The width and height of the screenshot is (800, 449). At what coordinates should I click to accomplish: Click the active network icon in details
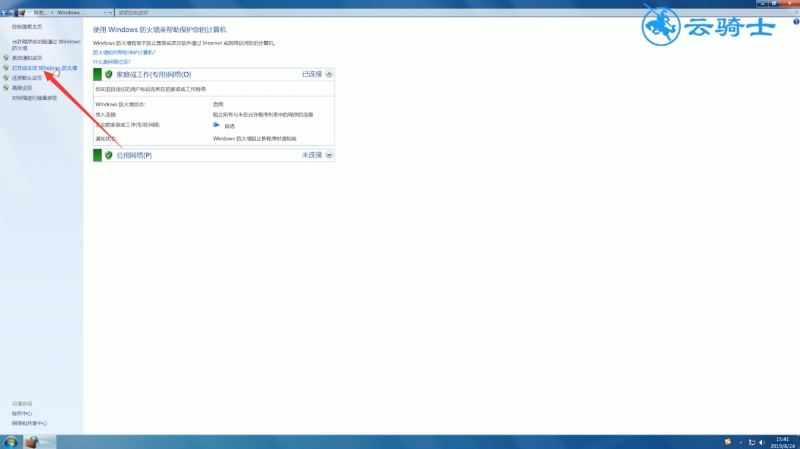[216, 125]
